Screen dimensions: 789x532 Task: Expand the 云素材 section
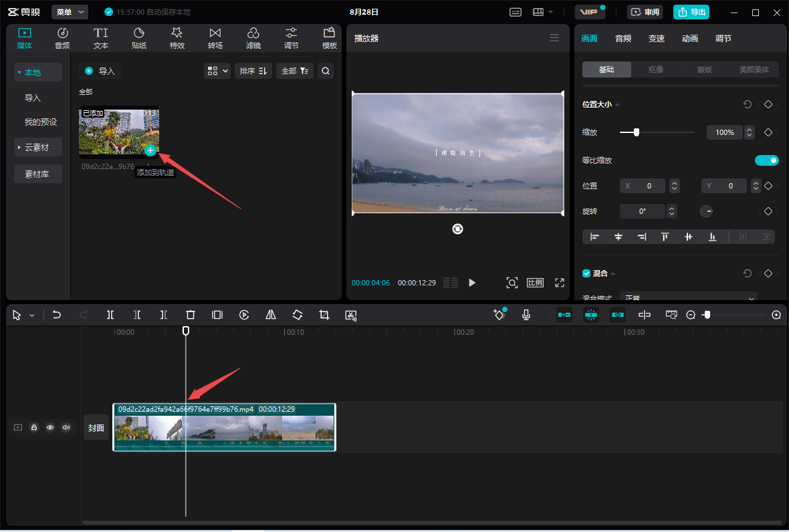(x=38, y=147)
